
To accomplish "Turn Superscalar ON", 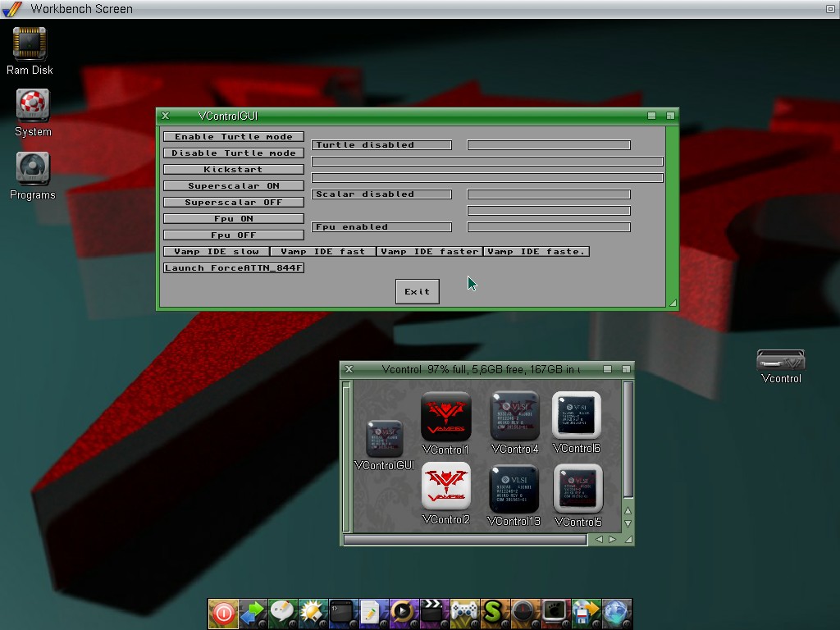I will point(234,186).
